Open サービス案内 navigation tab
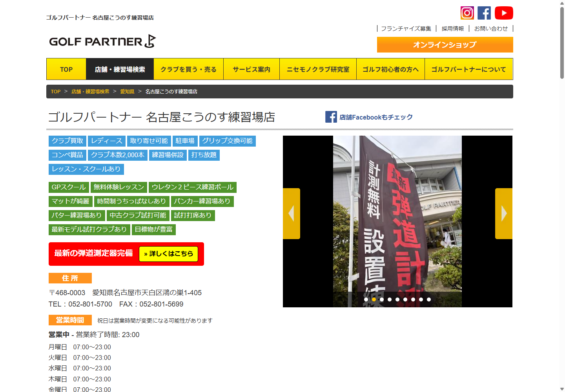Viewport: 565px width, 392px height. click(x=252, y=69)
